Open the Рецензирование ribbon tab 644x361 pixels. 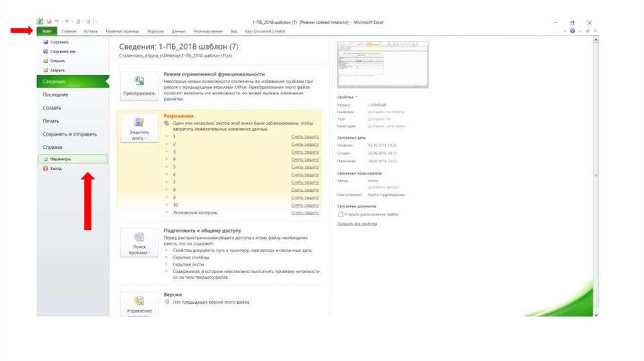point(208,31)
